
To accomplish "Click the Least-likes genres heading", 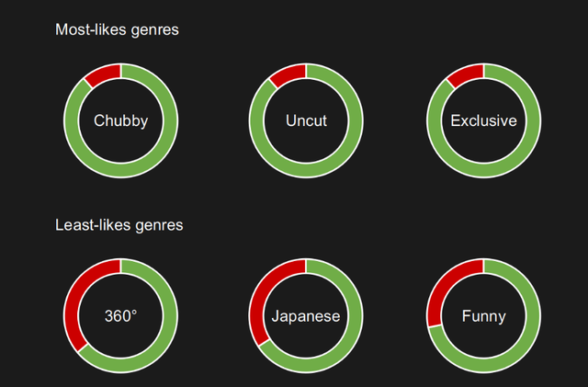I will [119, 225].
